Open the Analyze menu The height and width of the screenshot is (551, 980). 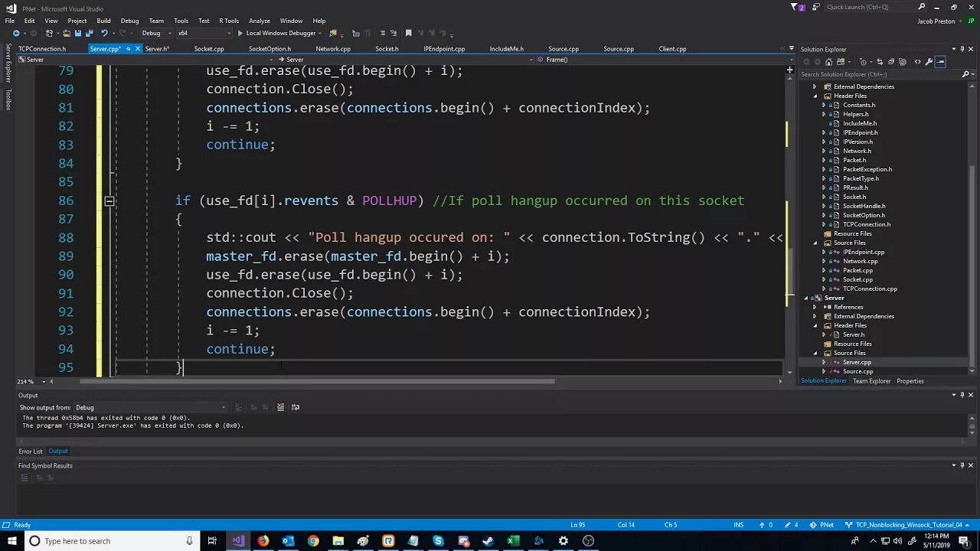click(260, 21)
